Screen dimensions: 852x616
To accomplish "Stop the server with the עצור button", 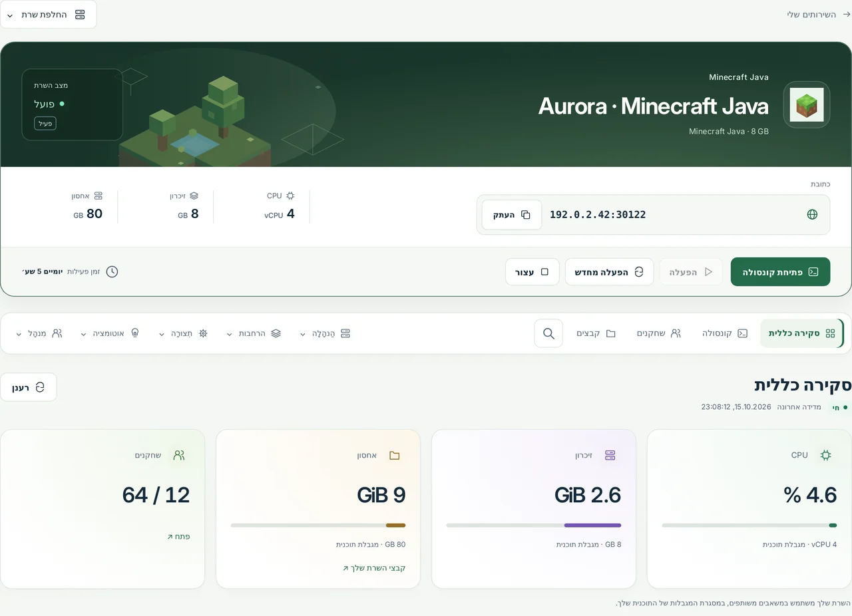I will [532, 272].
